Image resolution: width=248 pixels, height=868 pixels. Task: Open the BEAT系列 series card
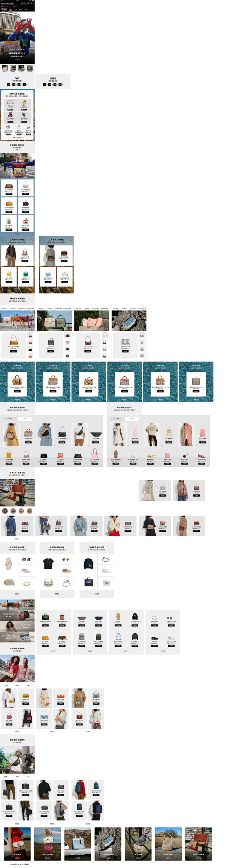pyautogui.click(x=17, y=844)
